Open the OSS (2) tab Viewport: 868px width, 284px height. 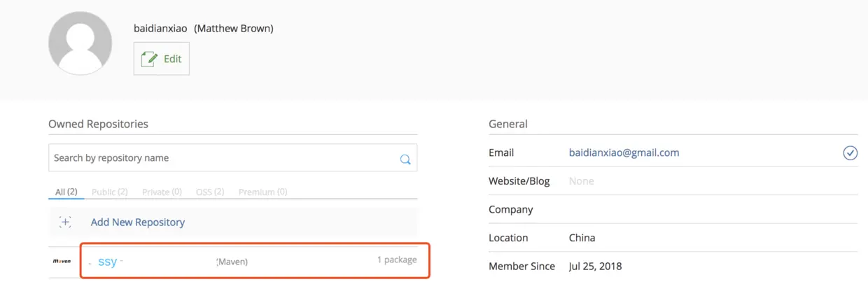(209, 192)
